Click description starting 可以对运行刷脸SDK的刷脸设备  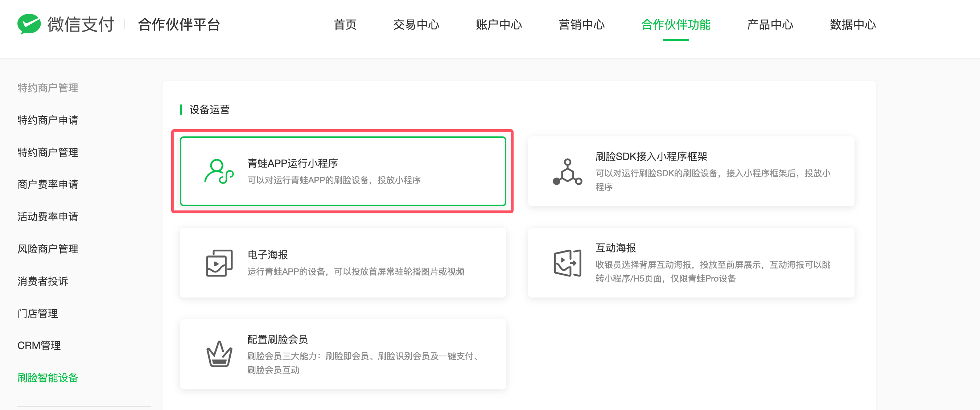point(713,180)
